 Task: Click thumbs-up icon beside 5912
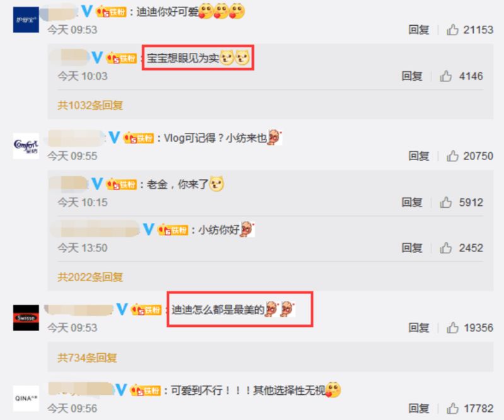[445, 202]
